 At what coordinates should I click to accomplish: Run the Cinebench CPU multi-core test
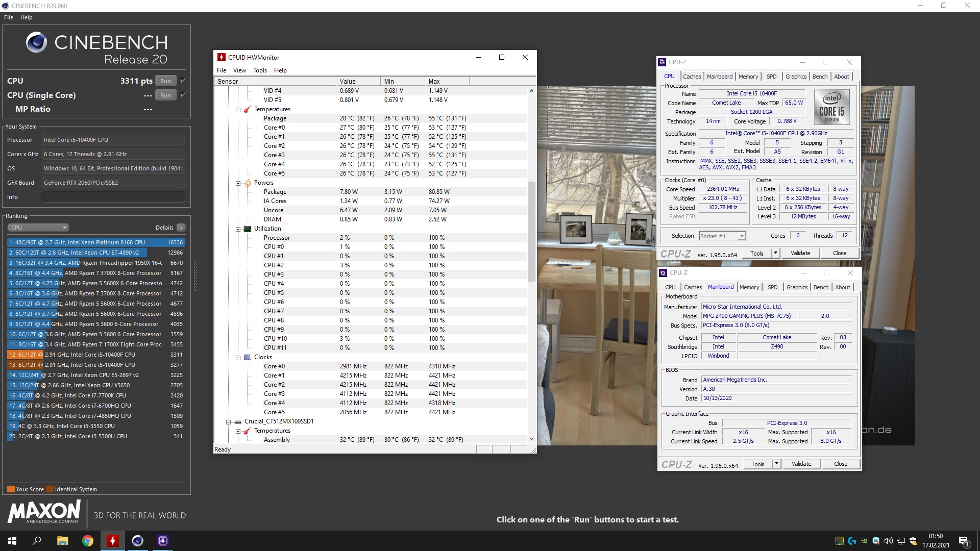166,81
